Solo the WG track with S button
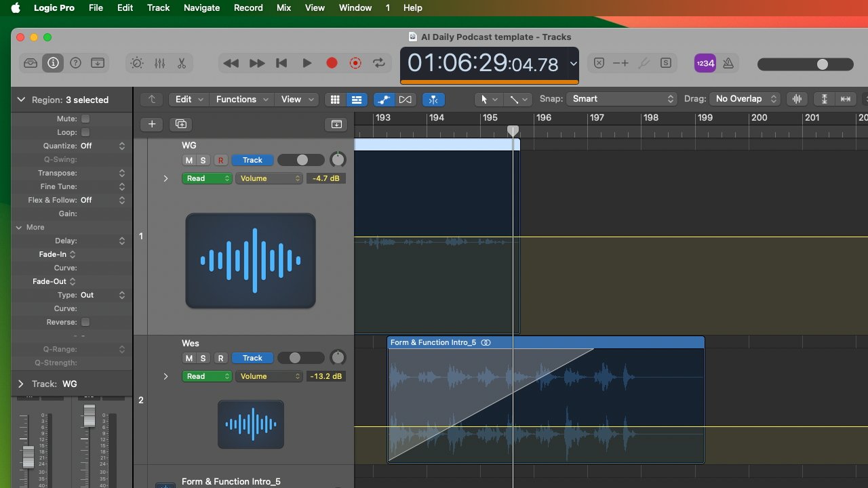868x488 pixels. [x=203, y=161]
